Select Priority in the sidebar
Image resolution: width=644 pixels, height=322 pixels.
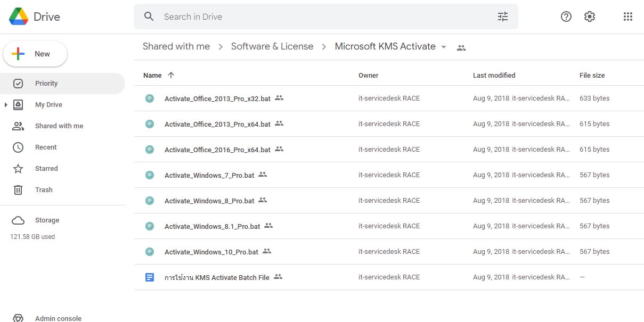[x=62, y=84]
